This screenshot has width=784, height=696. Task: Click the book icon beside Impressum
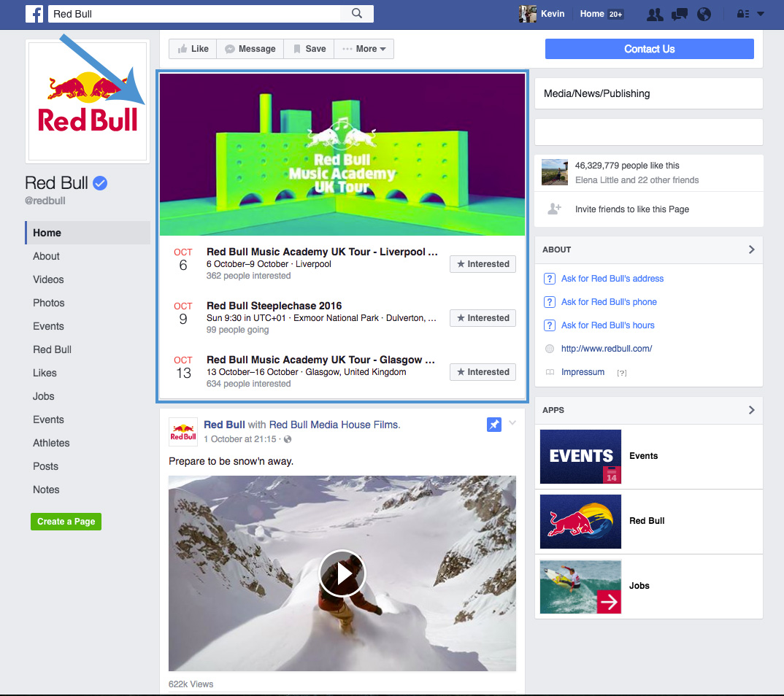[550, 372]
